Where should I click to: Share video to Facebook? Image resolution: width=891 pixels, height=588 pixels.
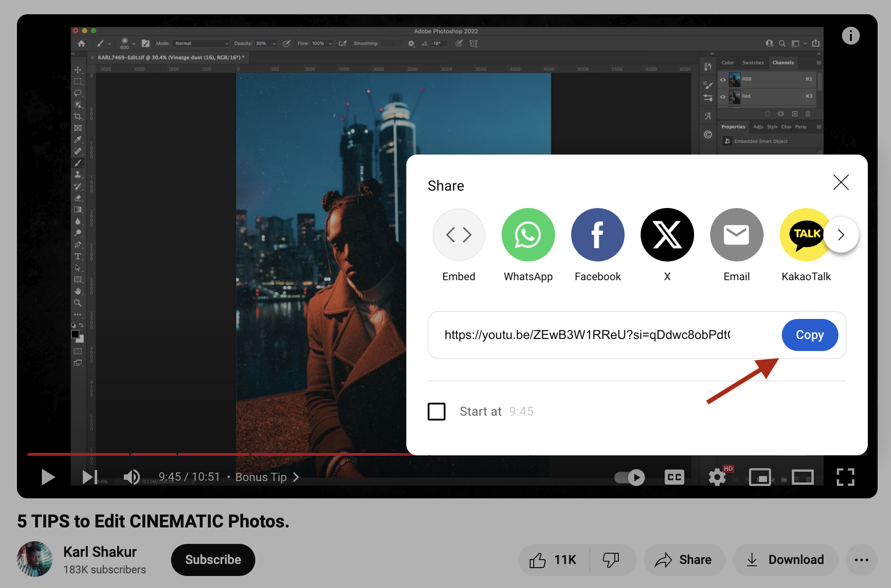tap(597, 235)
